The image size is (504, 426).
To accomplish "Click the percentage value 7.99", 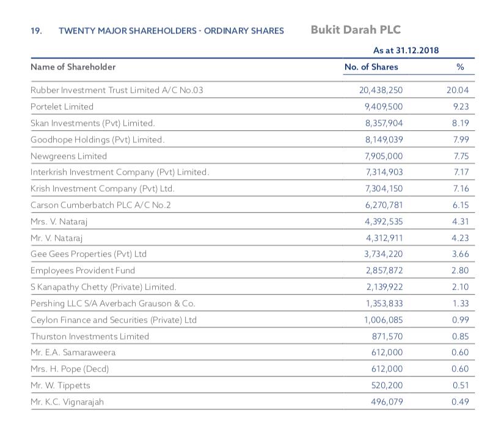I will tap(461, 139).
